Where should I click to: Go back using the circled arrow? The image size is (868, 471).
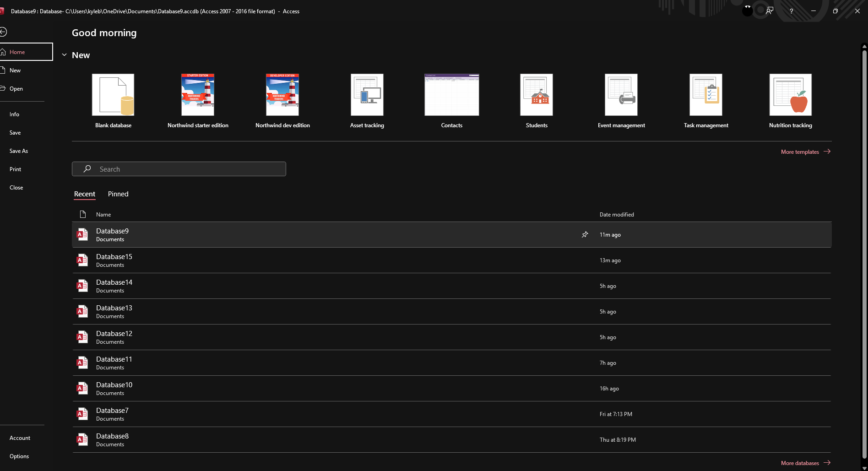[x=3, y=32]
